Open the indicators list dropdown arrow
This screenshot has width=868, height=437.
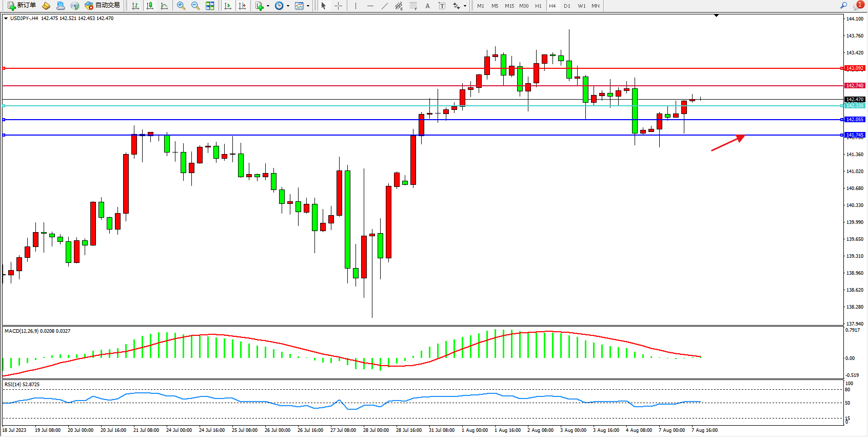click(x=268, y=6)
